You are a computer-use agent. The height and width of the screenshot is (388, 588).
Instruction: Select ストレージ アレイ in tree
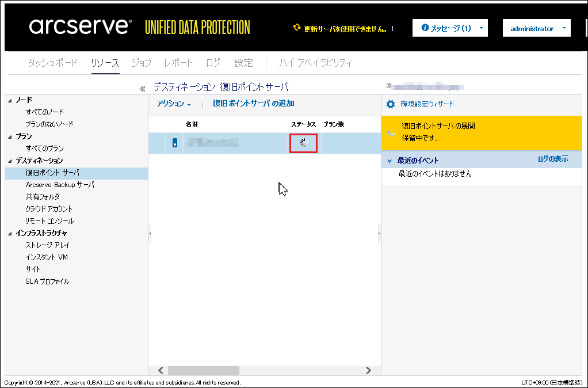pos(47,245)
